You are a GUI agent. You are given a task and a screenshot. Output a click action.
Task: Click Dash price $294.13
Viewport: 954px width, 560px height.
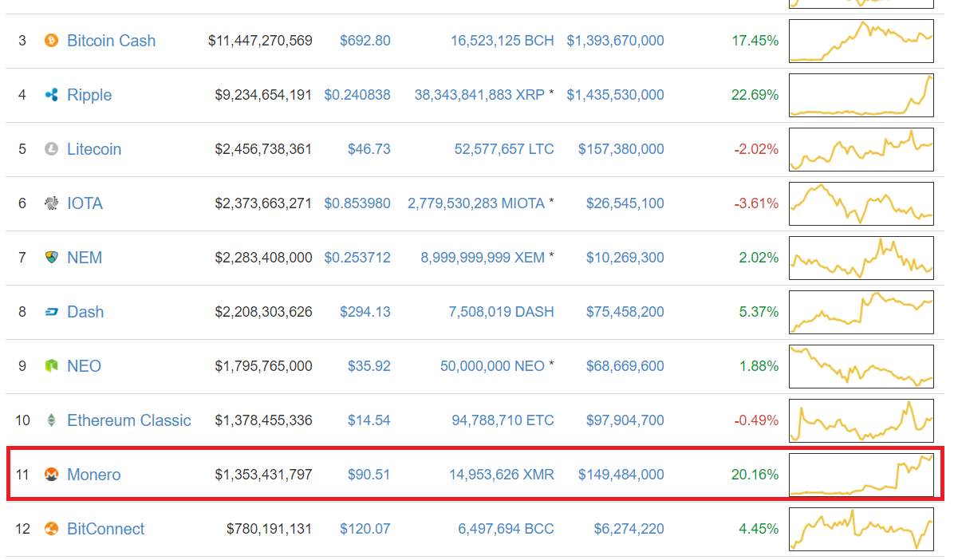pyautogui.click(x=365, y=312)
